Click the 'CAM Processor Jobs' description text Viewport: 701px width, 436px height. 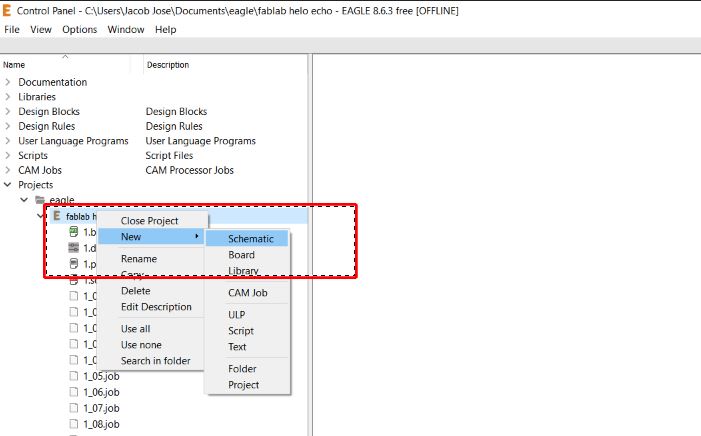pyautogui.click(x=190, y=170)
